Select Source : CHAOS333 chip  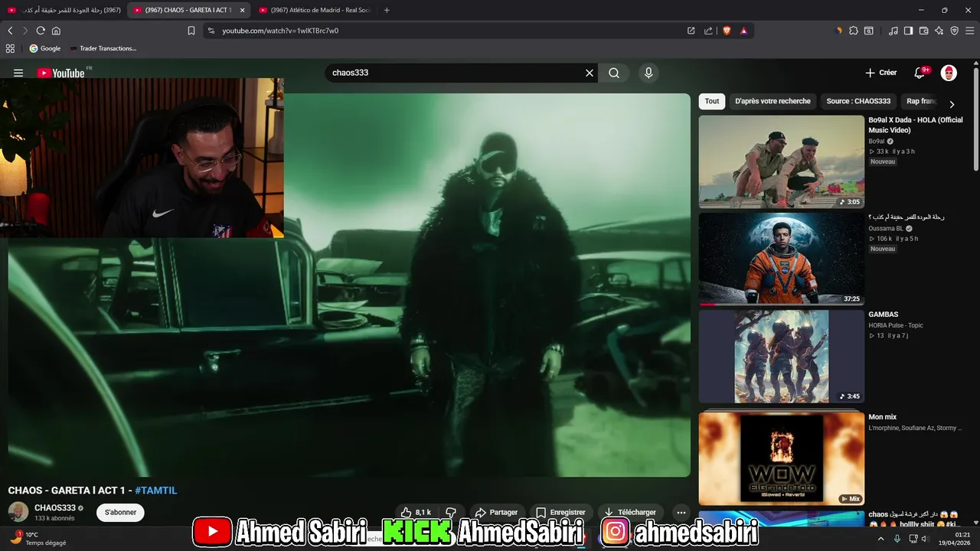coord(858,101)
